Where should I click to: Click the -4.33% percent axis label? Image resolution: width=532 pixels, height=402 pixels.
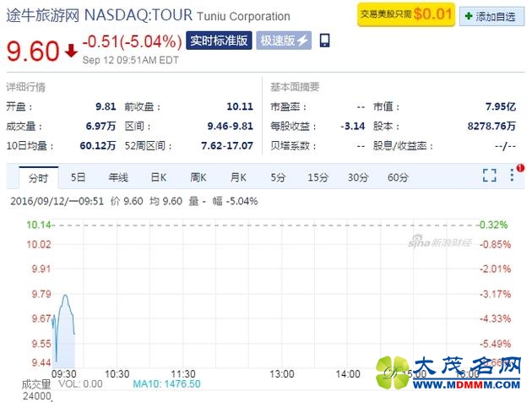click(495, 318)
